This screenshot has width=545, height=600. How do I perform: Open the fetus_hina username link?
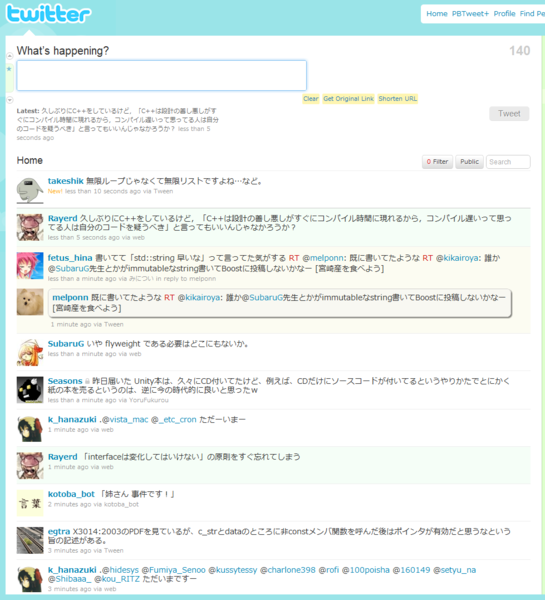point(70,258)
